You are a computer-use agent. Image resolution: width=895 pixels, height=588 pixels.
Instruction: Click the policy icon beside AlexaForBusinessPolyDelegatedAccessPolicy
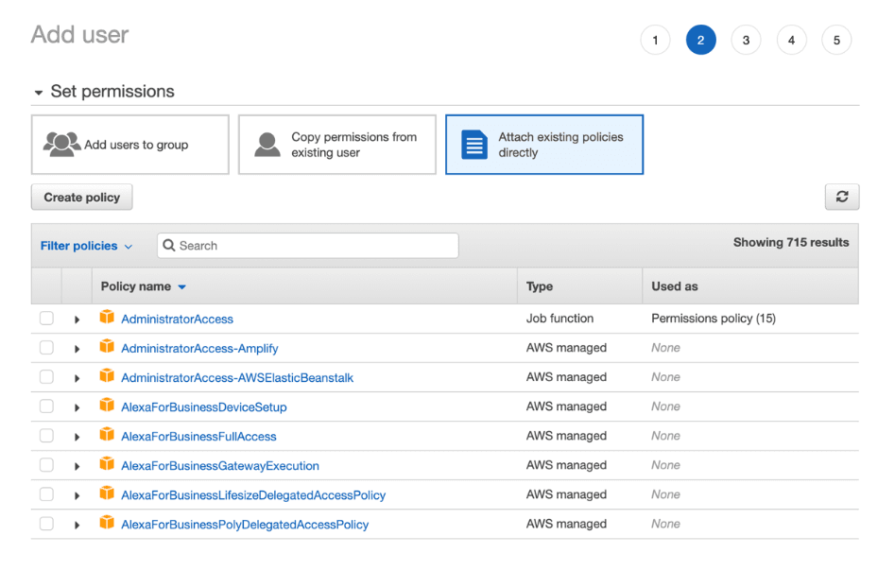(107, 523)
